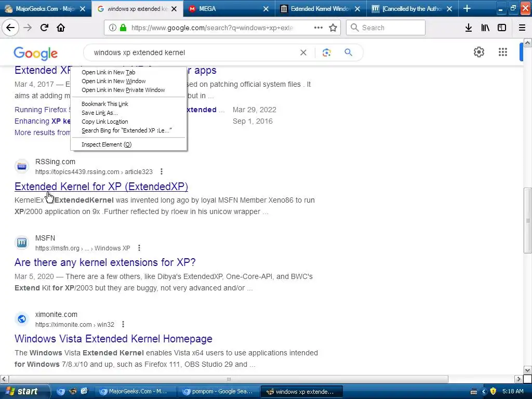Open the Running Firefox sublink
This screenshot has height=399, width=532.
pyautogui.click(x=43, y=110)
